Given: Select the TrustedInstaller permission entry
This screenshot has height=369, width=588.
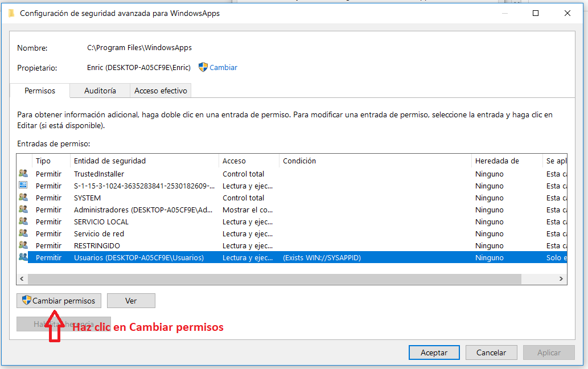Looking at the screenshot, I should [292, 174].
